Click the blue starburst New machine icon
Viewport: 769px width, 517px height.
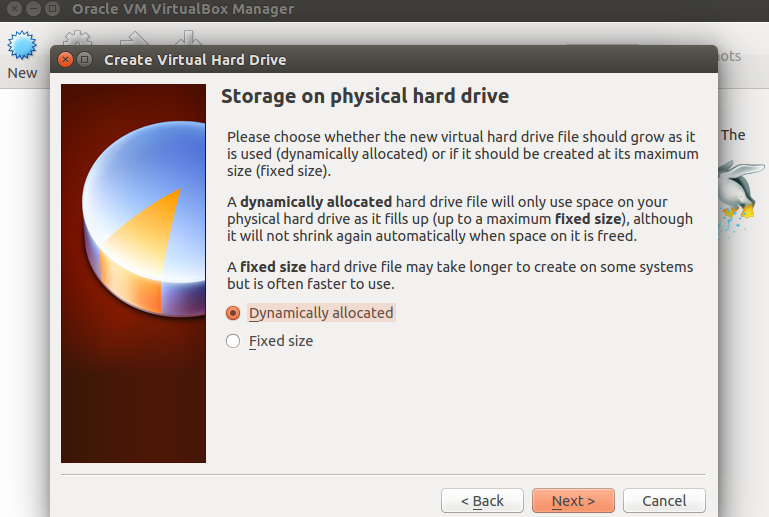tap(22, 46)
